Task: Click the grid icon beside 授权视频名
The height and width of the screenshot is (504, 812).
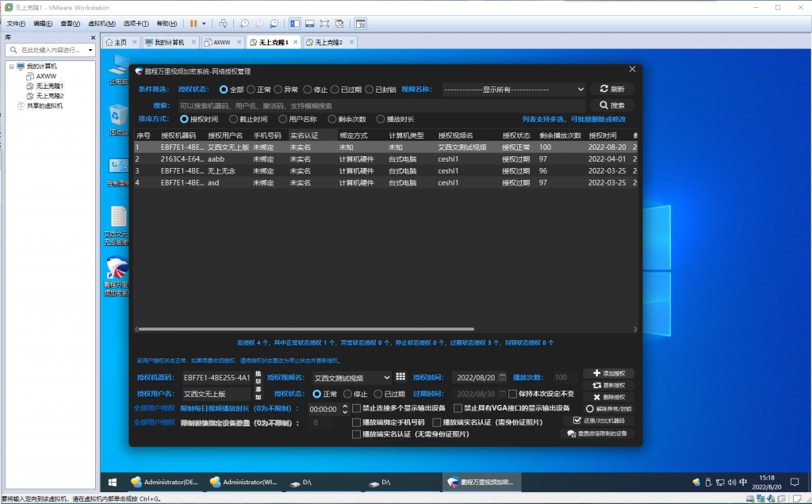Action: click(400, 377)
